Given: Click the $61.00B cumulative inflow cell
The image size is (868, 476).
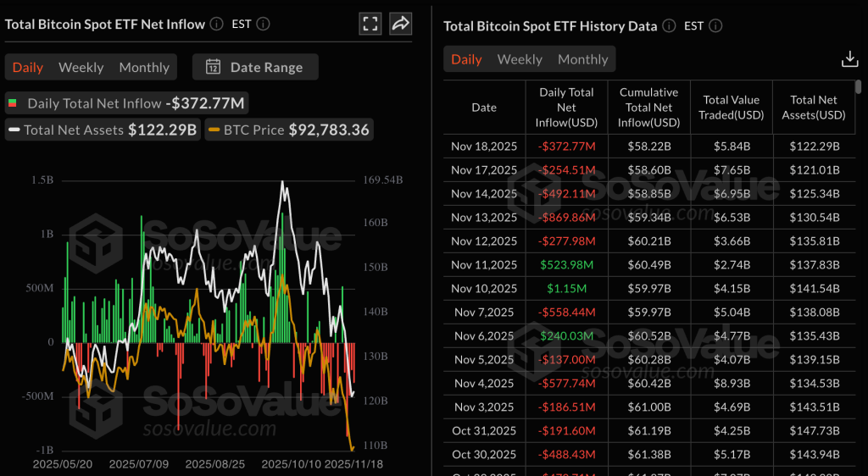Looking at the screenshot, I should pos(648,407).
